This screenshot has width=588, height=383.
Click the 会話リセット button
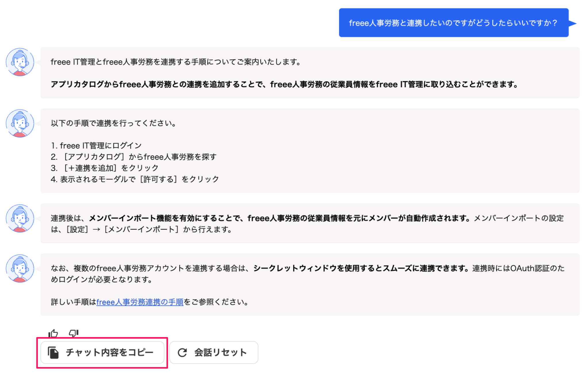(x=214, y=352)
